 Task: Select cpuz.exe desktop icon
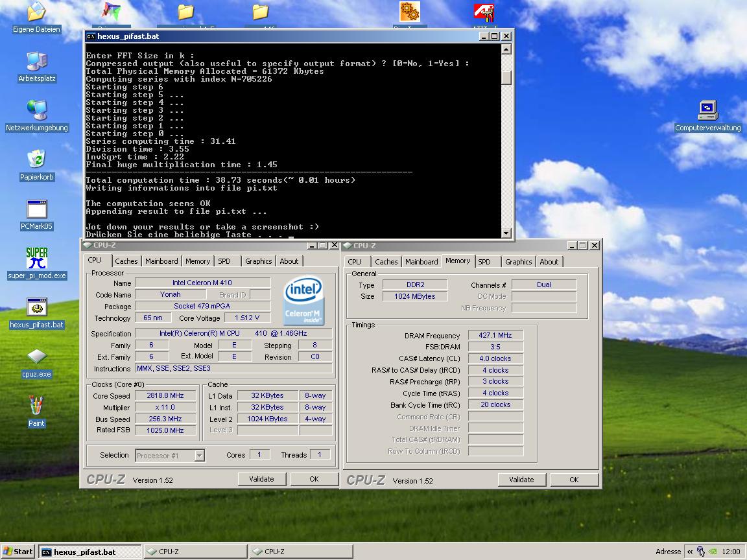click(37, 363)
